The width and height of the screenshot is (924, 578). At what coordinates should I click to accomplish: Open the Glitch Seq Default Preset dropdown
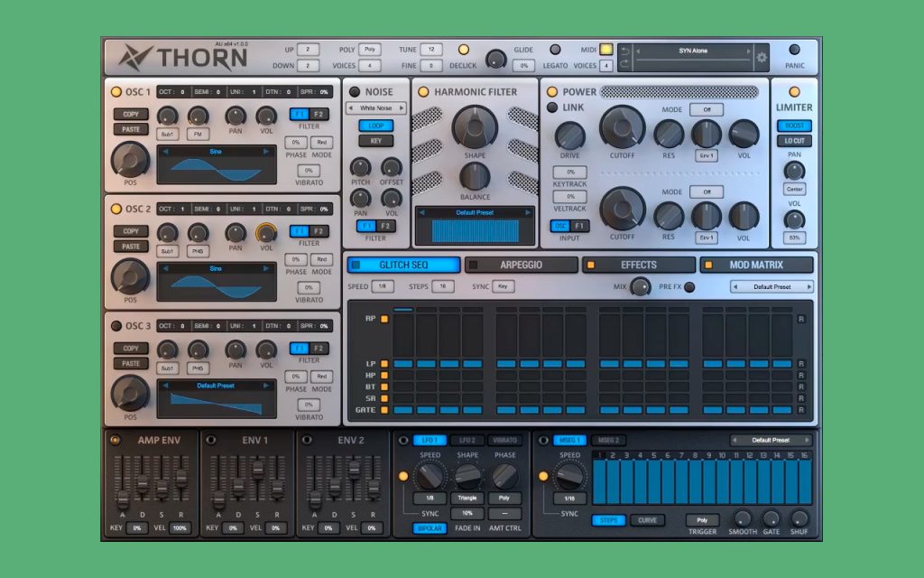pyautogui.click(x=772, y=286)
